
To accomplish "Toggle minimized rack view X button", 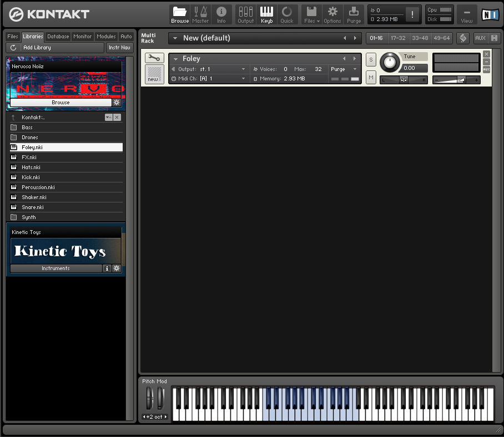I will tap(495, 38).
